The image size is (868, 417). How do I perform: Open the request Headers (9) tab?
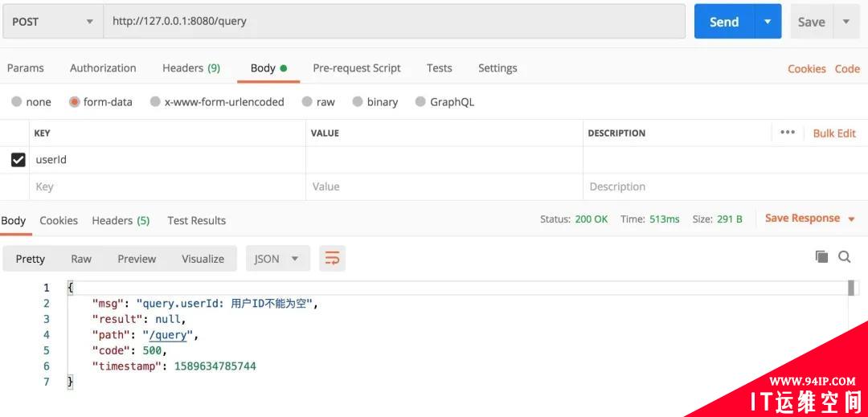coord(191,68)
